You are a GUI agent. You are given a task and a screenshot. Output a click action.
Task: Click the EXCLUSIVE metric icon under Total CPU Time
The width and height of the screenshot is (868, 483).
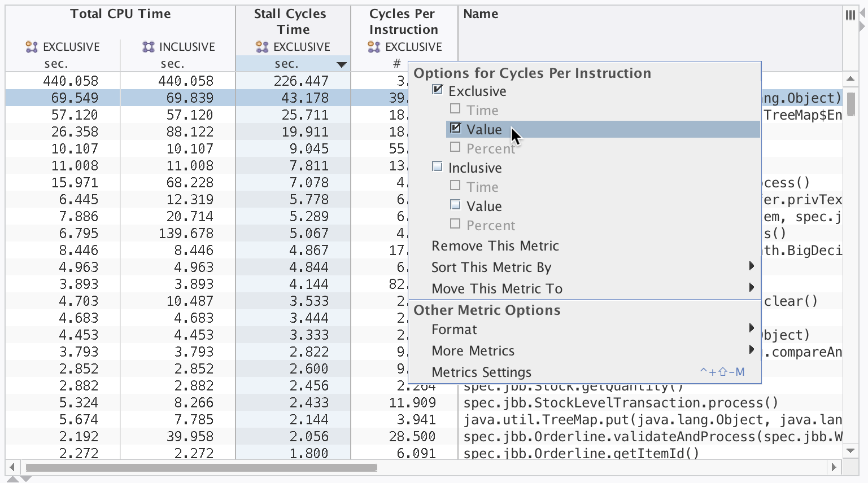[x=32, y=47]
